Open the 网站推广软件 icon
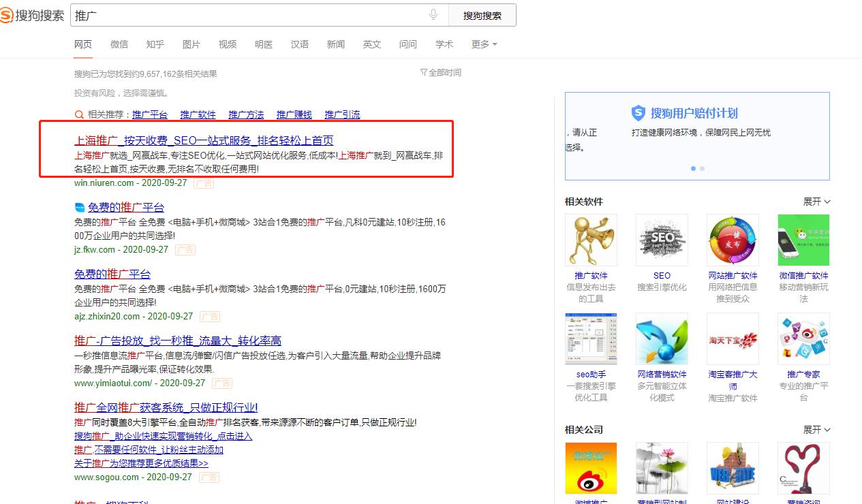862x504 pixels. [x=733, y=240]
